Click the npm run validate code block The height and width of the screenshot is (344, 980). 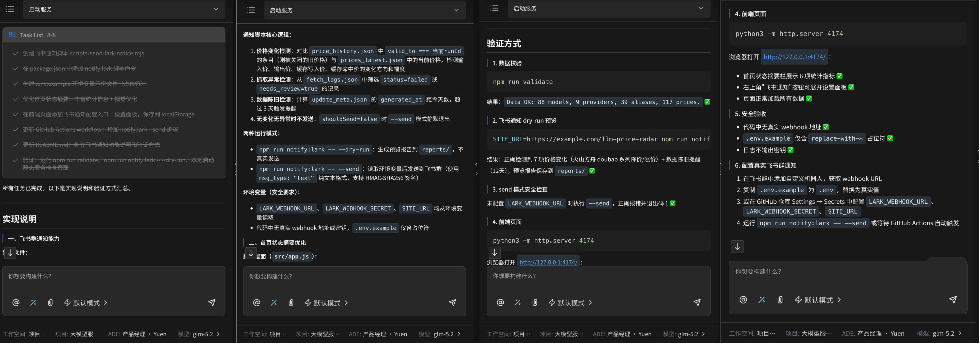click(x=598, y=82)
